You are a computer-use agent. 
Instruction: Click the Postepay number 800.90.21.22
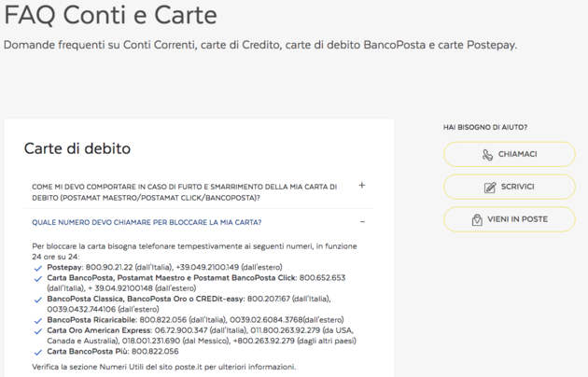(x=109, y=267)
